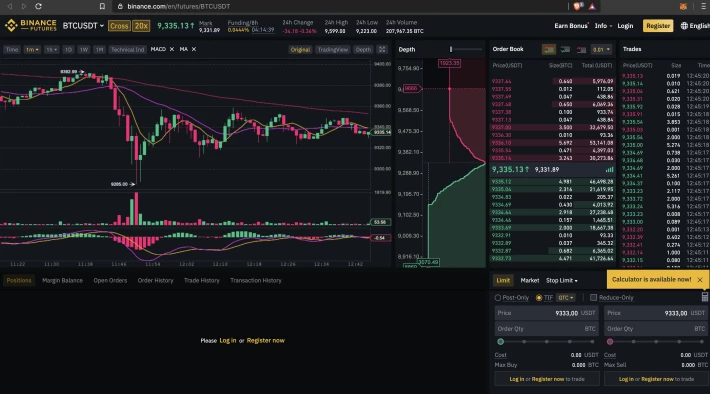
Task: Open the calculator icon in order form
Action: click(x=705, y=297)
